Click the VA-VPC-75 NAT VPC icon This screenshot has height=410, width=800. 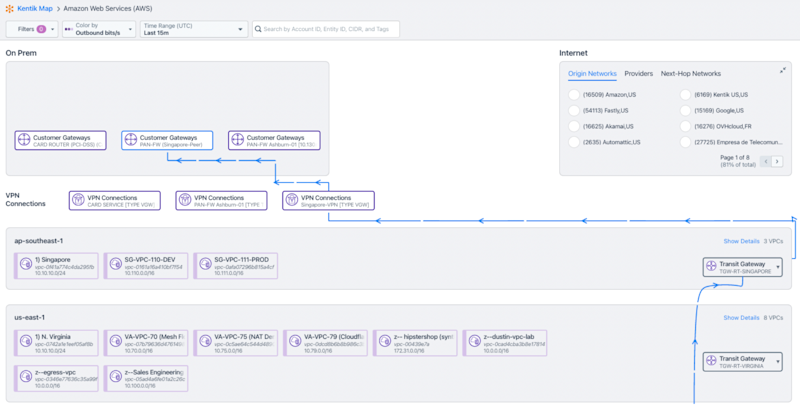pos(205,341)
